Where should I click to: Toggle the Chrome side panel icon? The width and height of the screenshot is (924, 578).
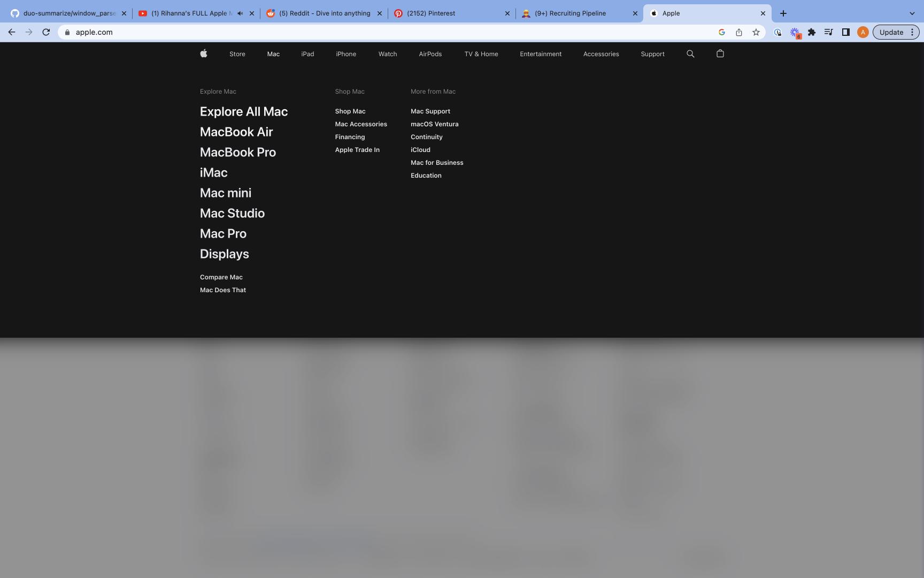tap(845, 32)
